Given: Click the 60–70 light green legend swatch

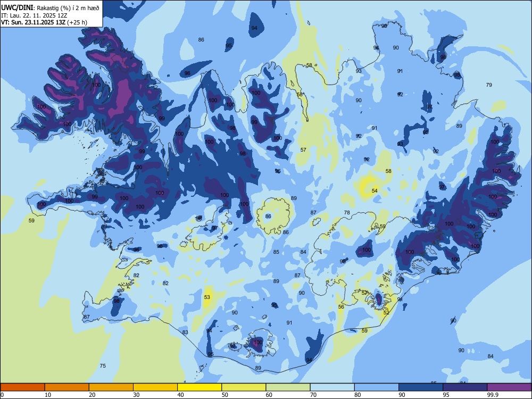Looking at the screenshot, I should point(288,387).
